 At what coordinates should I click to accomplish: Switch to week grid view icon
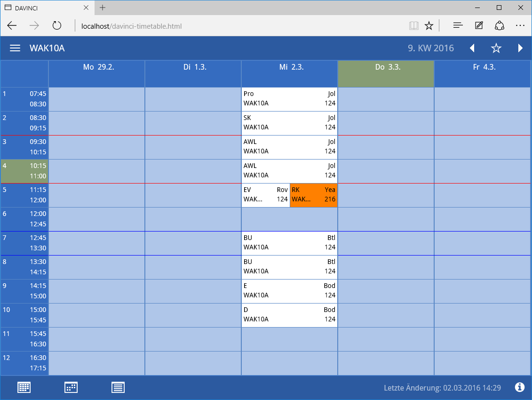[x=24, y=388]
